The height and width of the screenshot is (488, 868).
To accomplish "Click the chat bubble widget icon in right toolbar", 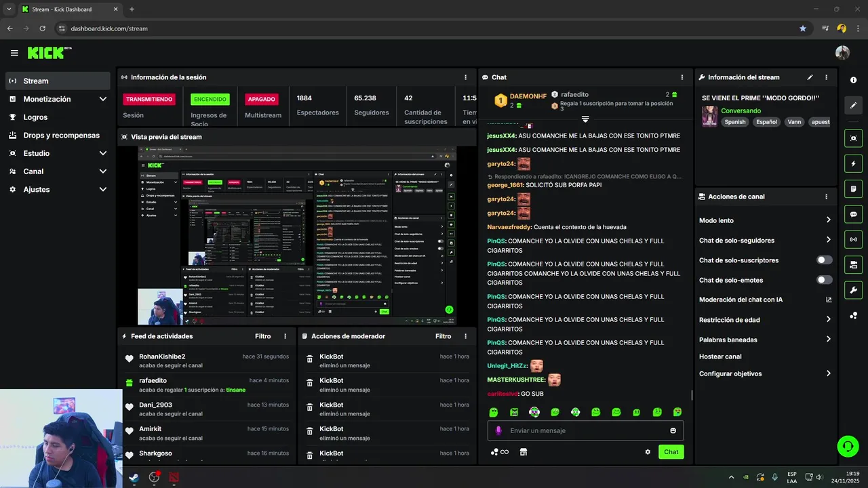I will (853, 214).
